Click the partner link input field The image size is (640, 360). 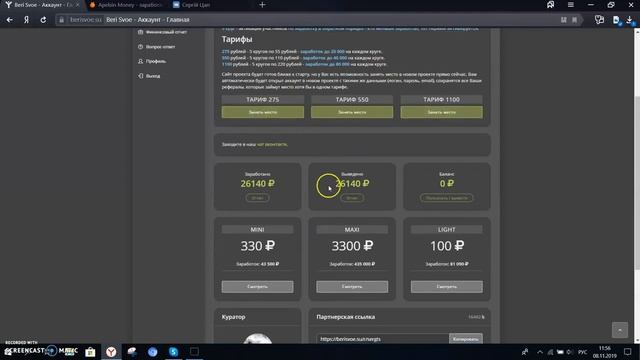click(x=382, y=339)
